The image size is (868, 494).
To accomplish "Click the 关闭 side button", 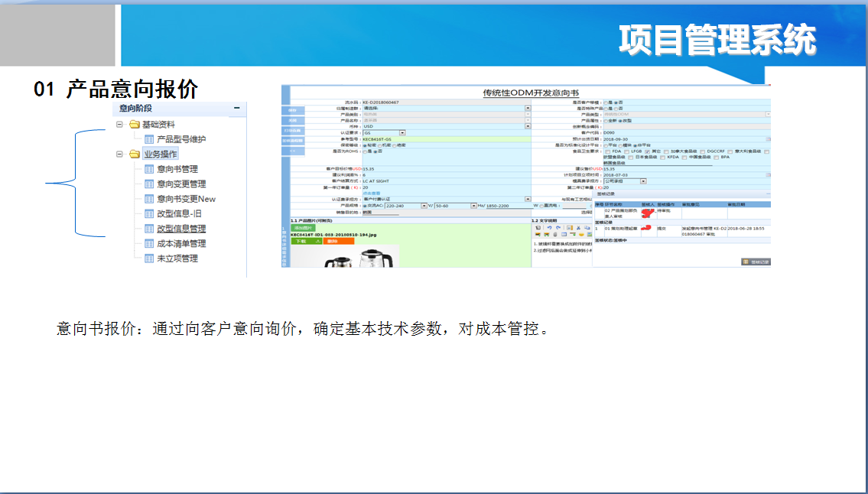I will (x=293, y=120).
